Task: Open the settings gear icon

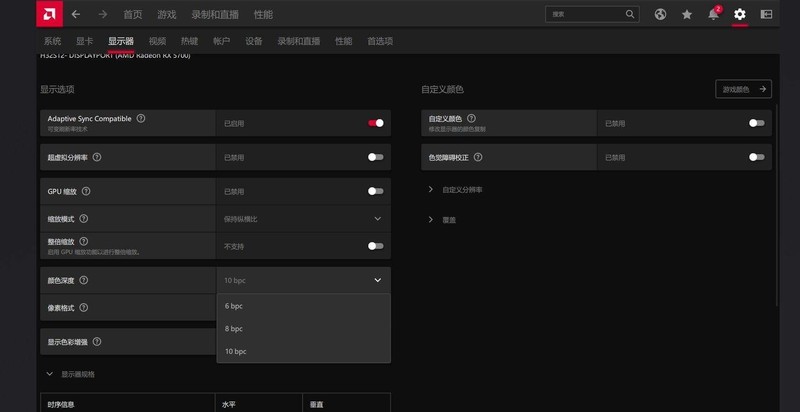Action: (x=739, y=14)
